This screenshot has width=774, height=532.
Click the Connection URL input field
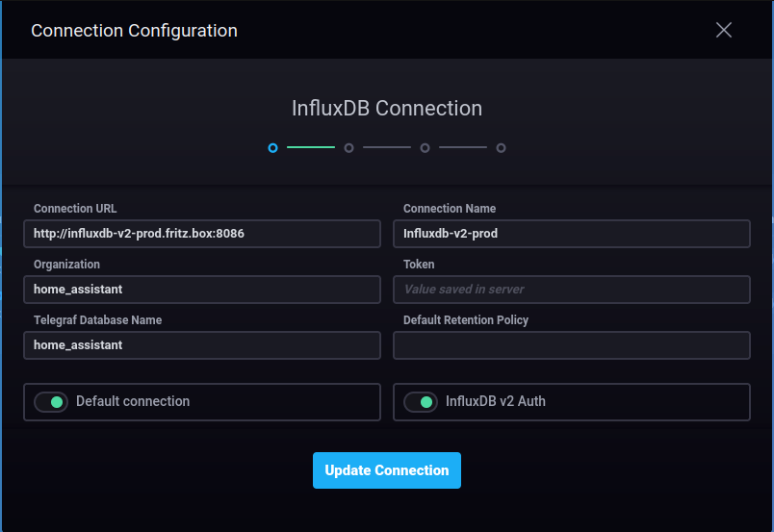202,234
